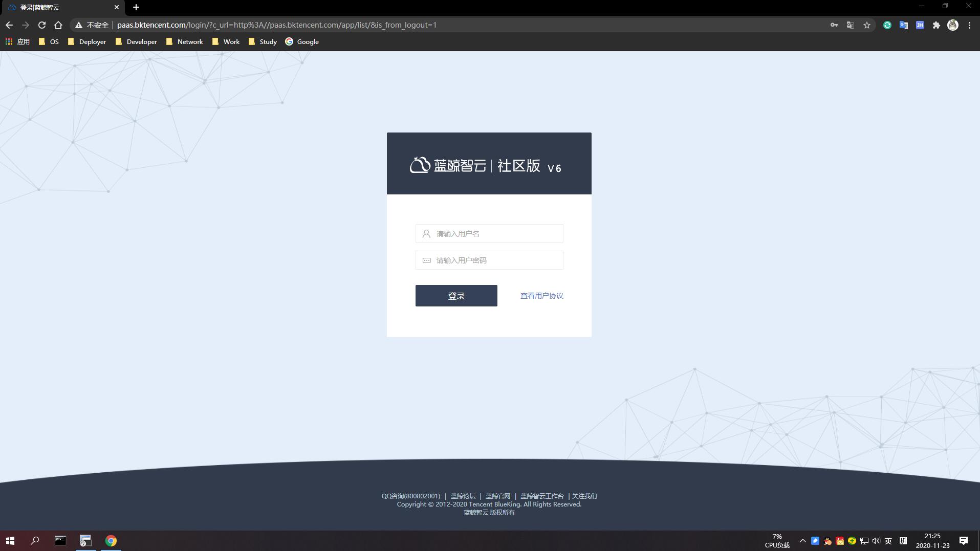Click the browser forward arrow
This screenshot has width=980, height=551.
coord(26,25)
